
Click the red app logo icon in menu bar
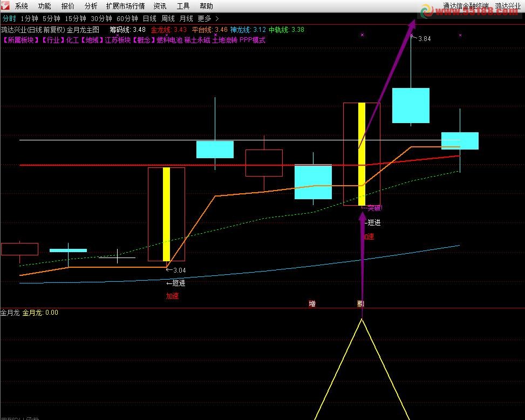pos(6,6)
